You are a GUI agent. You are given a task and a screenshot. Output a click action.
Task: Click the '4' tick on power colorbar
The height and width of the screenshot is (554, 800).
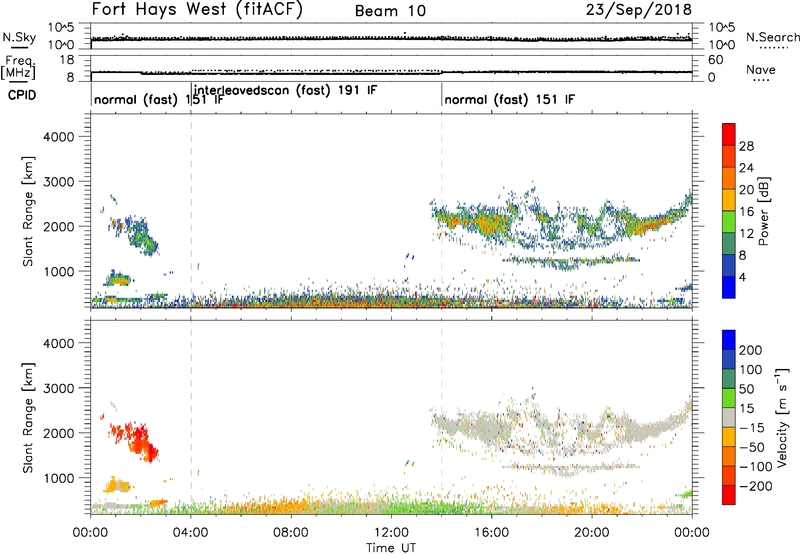pos(742,277)
